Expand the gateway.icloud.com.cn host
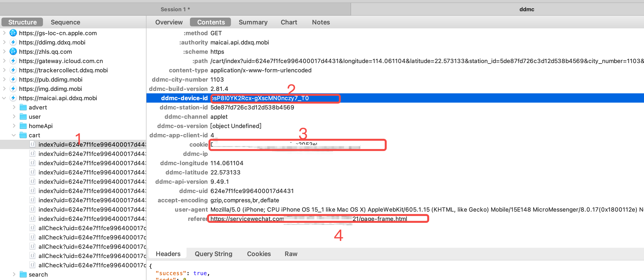The image size is (644, 280). tap(4, 61)
